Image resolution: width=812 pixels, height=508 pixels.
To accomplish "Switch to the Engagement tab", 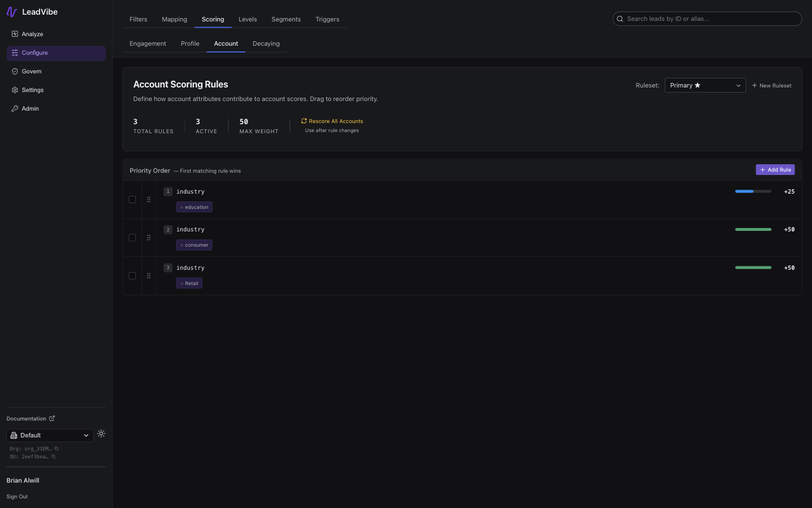I will point(147,43).
